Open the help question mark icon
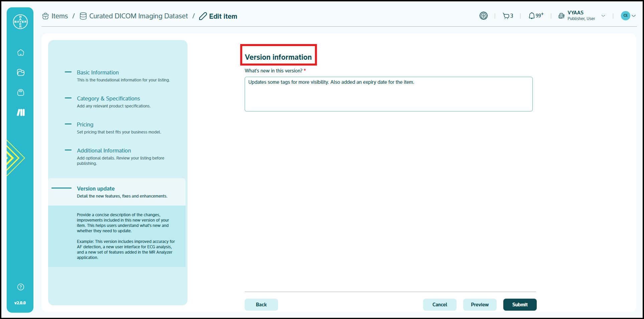This screenshot has width=644, height=319. click(x=21, y=287)
